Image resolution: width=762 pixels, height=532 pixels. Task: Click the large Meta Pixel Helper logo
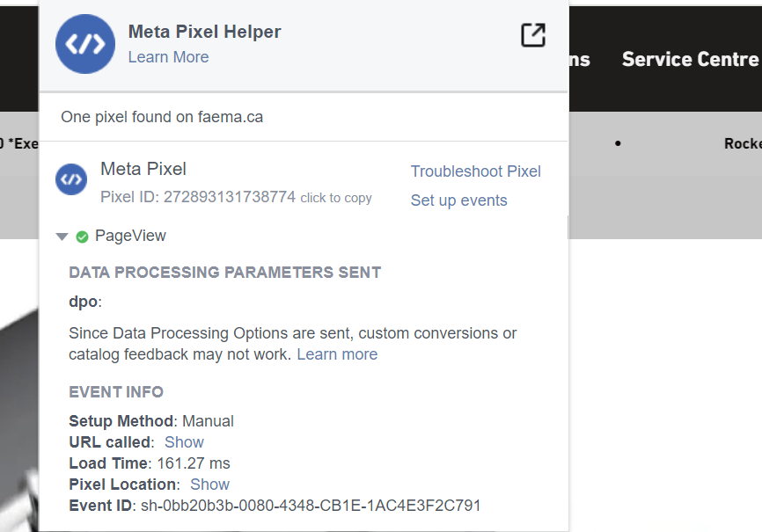(x=85, y=44)
